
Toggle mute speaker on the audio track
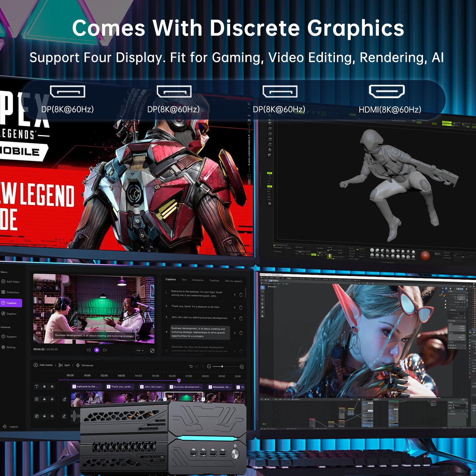(52, 416)
